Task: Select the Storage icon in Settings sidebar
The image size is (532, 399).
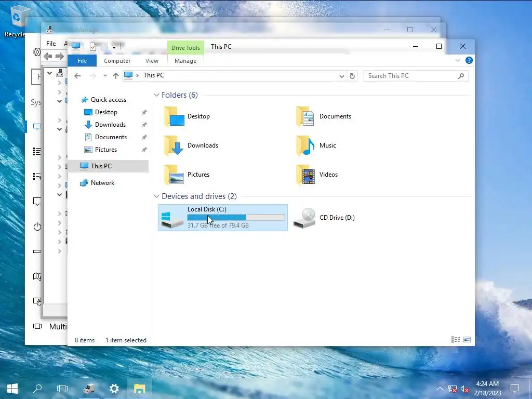Action: pos(37,251)
